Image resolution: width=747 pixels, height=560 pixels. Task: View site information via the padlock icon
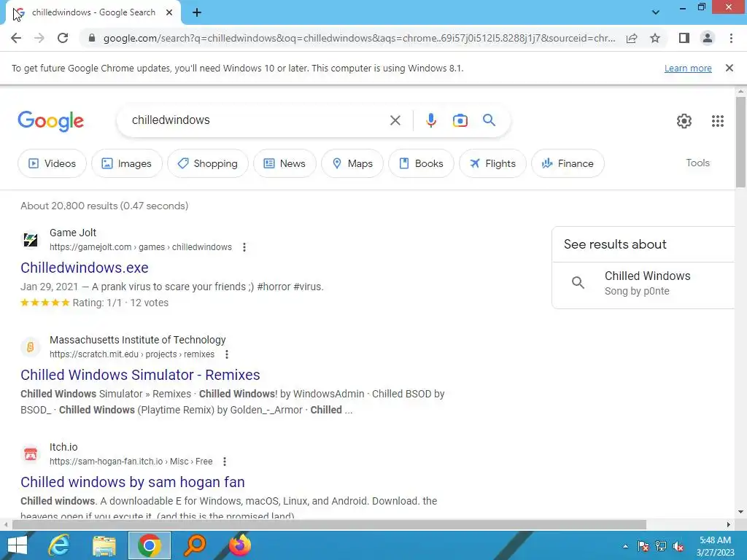(x=92, y=38)
